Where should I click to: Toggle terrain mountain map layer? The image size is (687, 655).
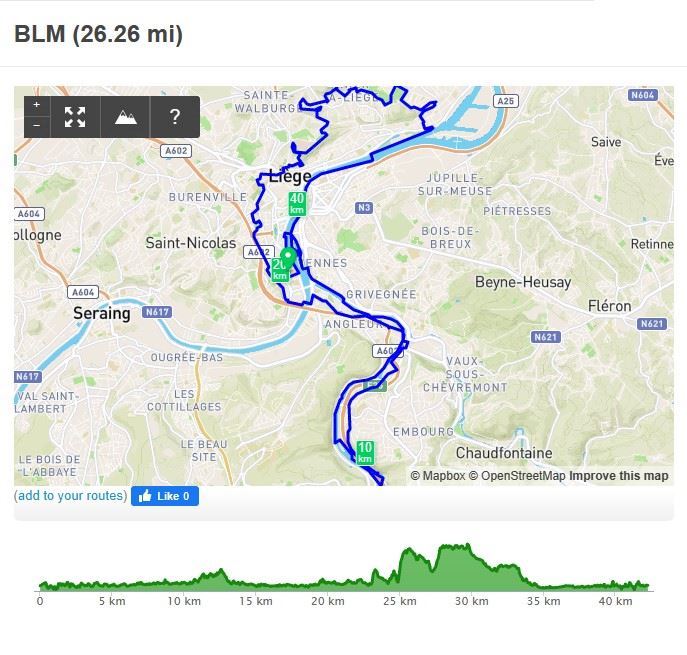[125, 117]
